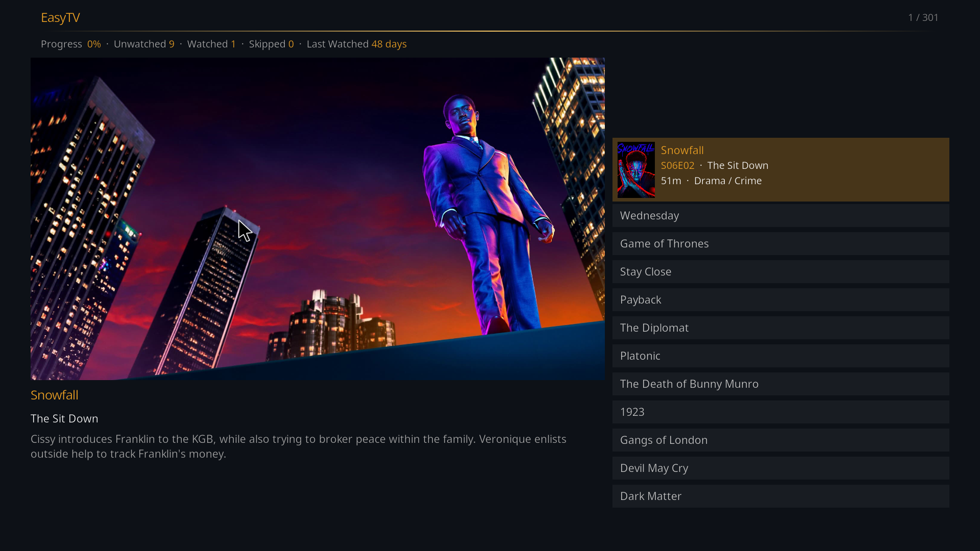980x551 pixels.
Task: Click the Skipped 0 stat
Action: pos(272,44)
